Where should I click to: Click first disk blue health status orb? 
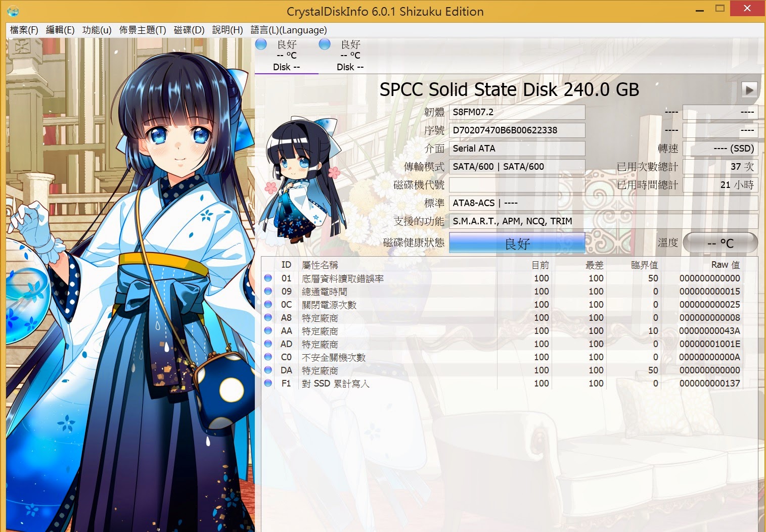tap(261, 44)
